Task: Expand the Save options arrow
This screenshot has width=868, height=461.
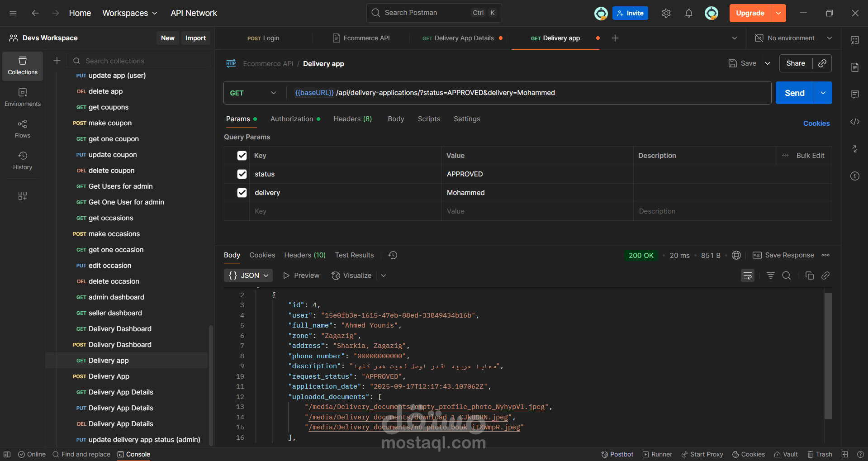Action: coord(768,63)
